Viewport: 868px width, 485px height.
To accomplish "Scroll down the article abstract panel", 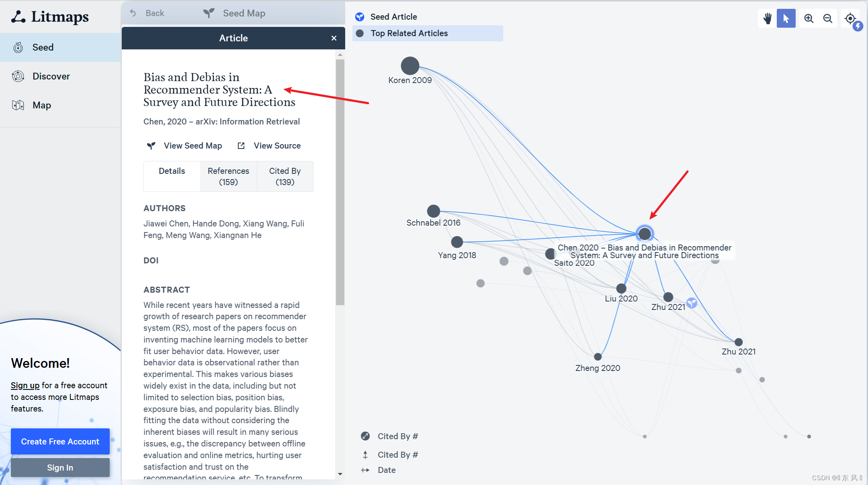I will 340,474.
